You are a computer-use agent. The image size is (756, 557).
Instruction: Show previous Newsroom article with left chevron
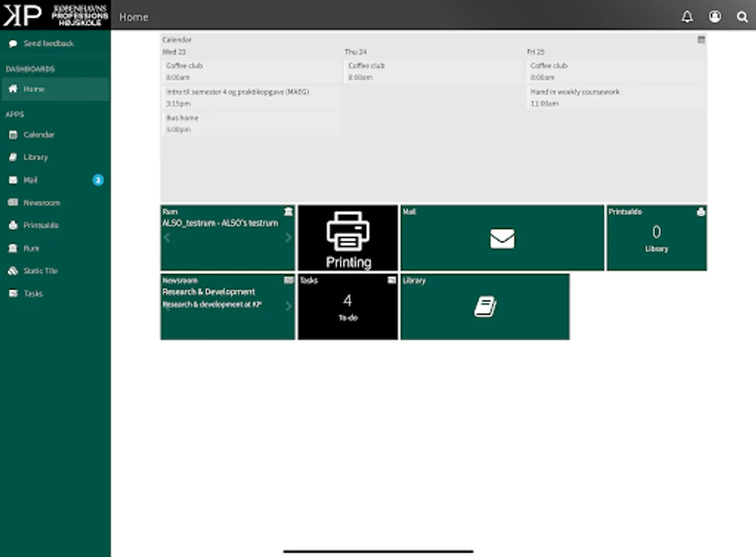pos(167,306)
